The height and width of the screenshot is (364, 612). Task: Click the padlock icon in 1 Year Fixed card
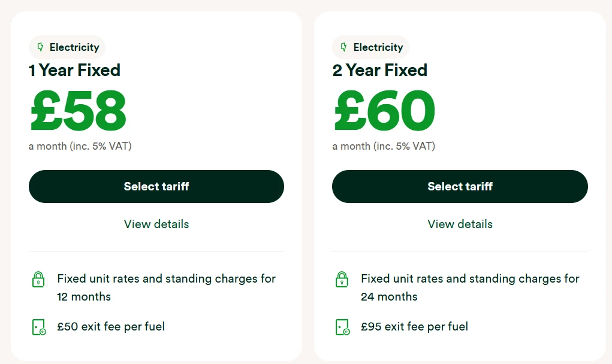(38, 279)
